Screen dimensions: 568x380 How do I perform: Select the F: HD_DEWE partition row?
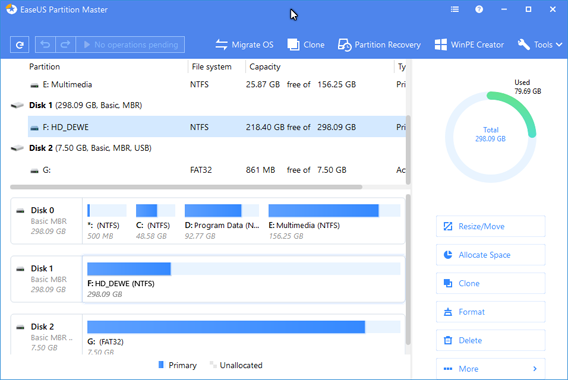tap(217, 127)
